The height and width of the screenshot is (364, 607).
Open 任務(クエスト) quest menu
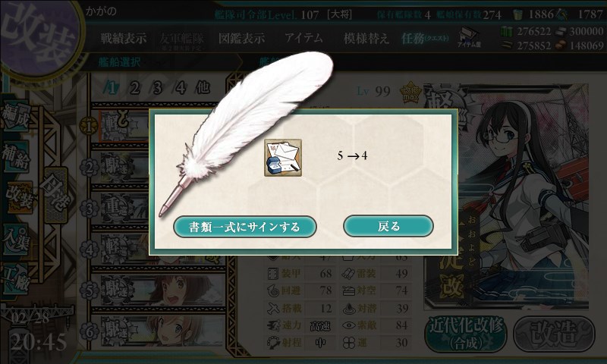click(x=425, y=38)
